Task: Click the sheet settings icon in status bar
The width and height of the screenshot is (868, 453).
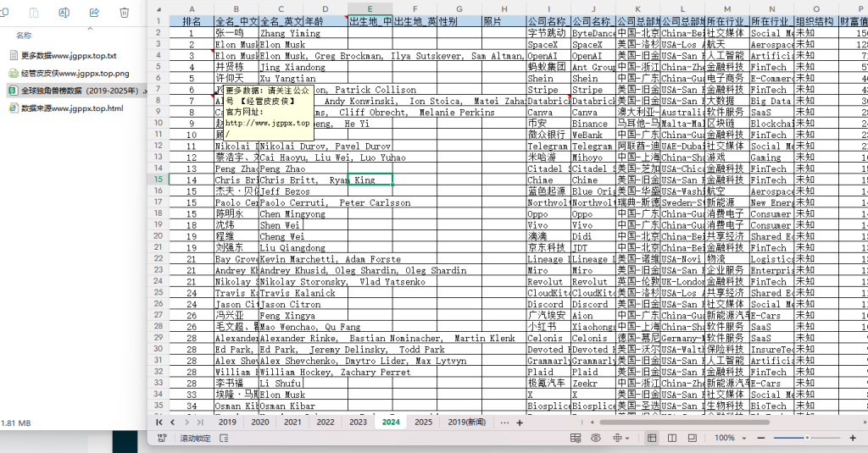Action: coord(576,438)
